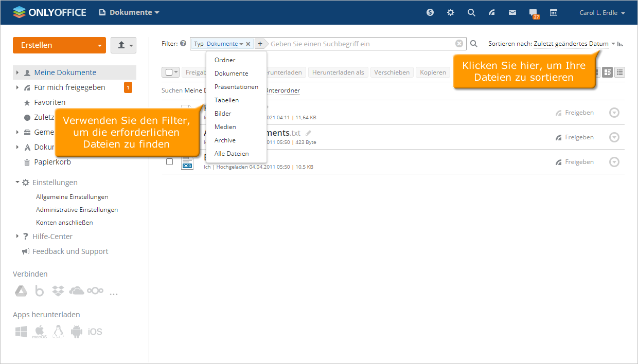This screenshot has width=638, height=364.
Task: Open actions menu for the 10,5 KB file
Action: [614, 162]
